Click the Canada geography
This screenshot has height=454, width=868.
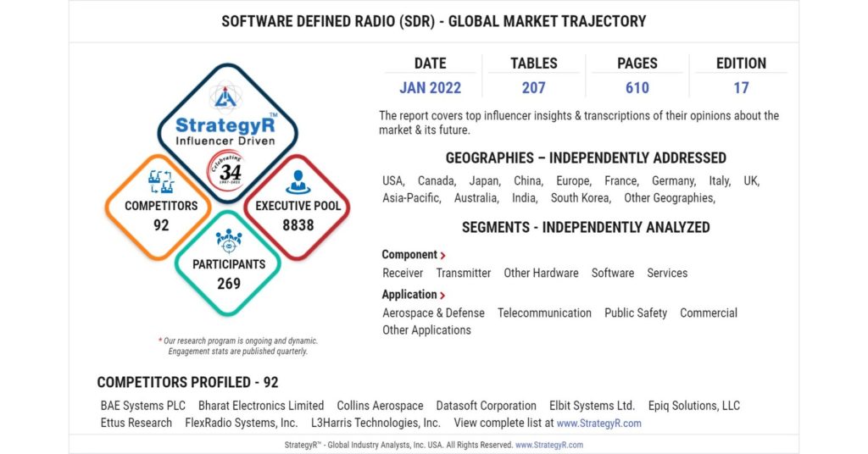pos(437,180)
